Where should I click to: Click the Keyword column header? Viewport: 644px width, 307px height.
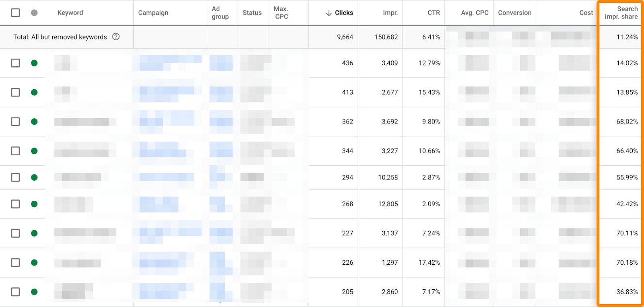[x=70, y=12]
